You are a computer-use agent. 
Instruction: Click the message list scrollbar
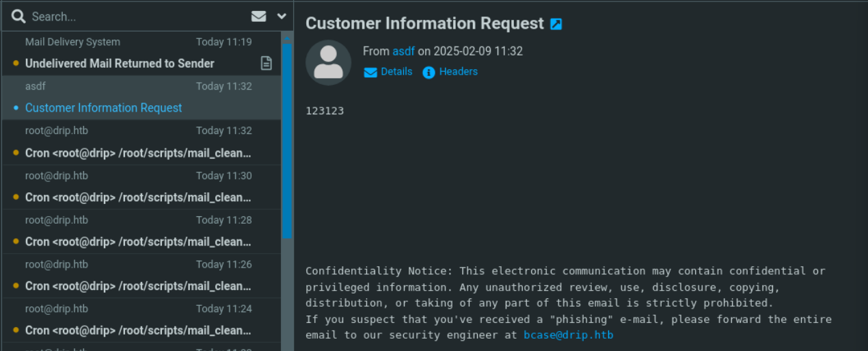[x=287, y=137]
